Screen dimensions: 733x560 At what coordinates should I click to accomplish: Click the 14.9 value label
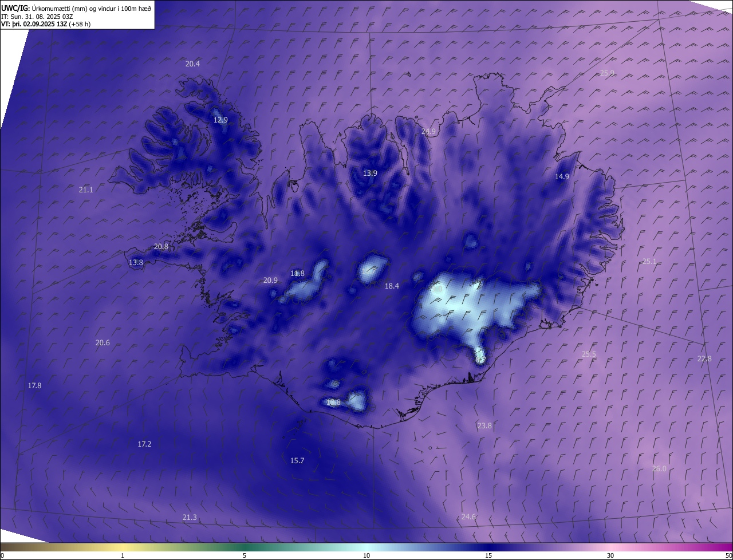point(562,177)
